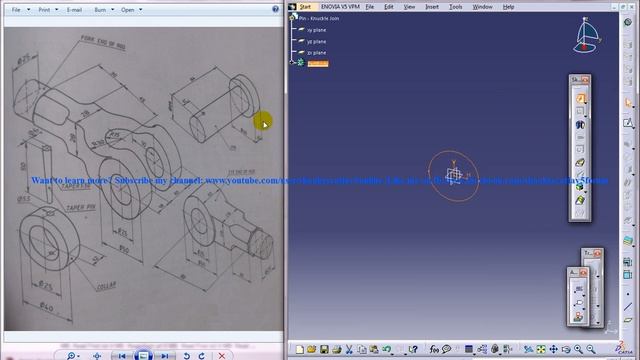Open the CATIA Edit menu
Image resolution: width=640 pixels, height=360 pixels.
[x=389, y=7]
